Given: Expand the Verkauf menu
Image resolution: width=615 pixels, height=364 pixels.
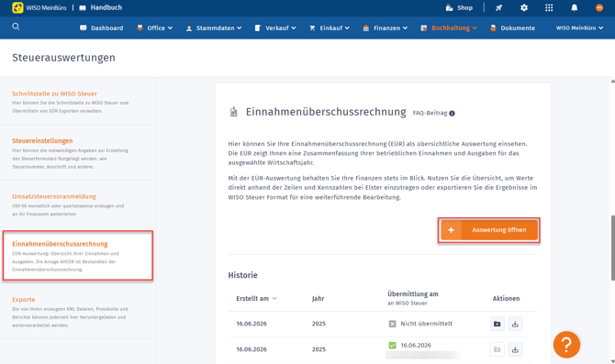Looking at the screenshot, I should [275, 28].
